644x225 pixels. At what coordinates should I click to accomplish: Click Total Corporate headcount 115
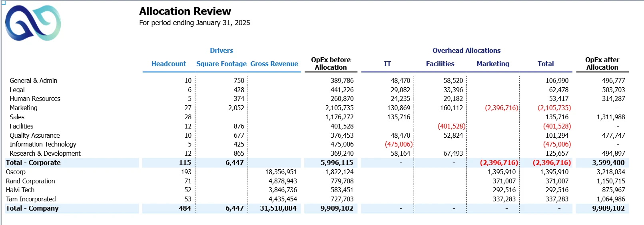(x=185, y=163)
